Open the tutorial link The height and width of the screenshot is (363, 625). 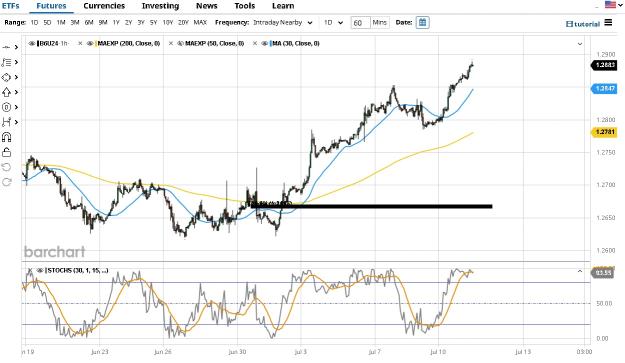point(583,24)
